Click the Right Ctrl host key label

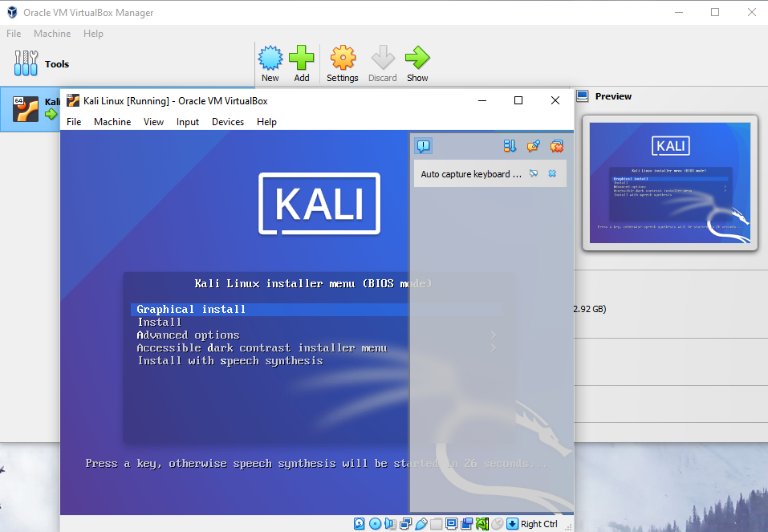click(x=538, y=524)
